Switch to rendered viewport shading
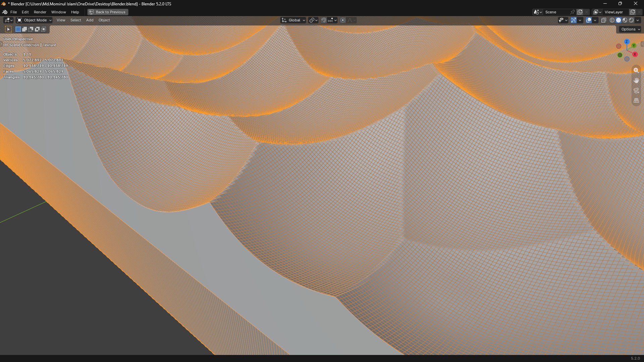The height and width of the screenshot is (362, 644). point(631,20)
